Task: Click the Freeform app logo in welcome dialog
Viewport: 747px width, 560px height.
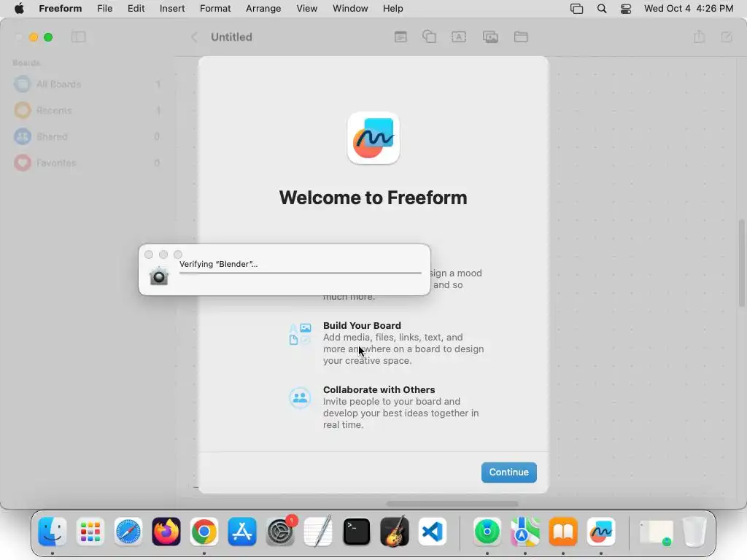Action: coord(373,138)
